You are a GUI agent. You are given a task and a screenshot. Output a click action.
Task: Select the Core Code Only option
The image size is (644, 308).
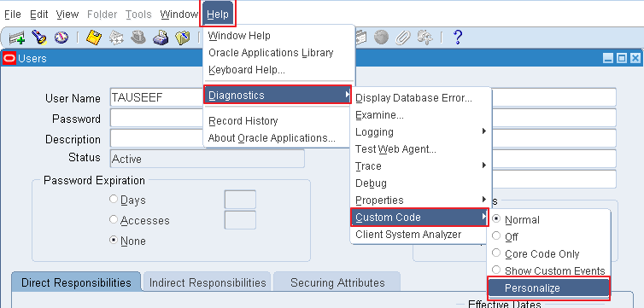pos(496,253)
